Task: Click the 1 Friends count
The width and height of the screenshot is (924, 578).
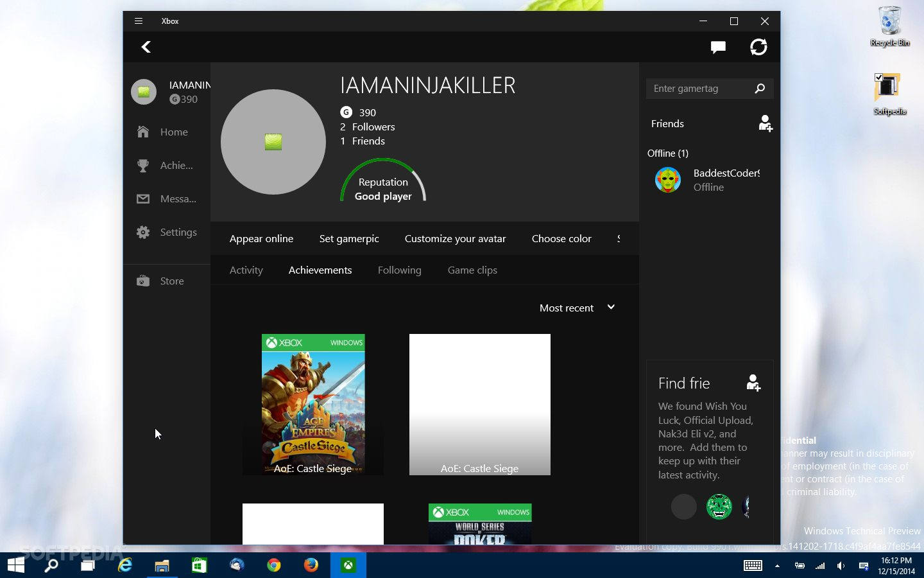Action: click(x=363, y=141)
